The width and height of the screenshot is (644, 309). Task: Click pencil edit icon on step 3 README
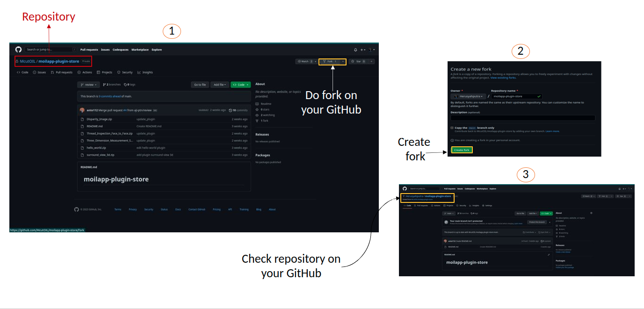pyautogui.click(x=549, y=255)
